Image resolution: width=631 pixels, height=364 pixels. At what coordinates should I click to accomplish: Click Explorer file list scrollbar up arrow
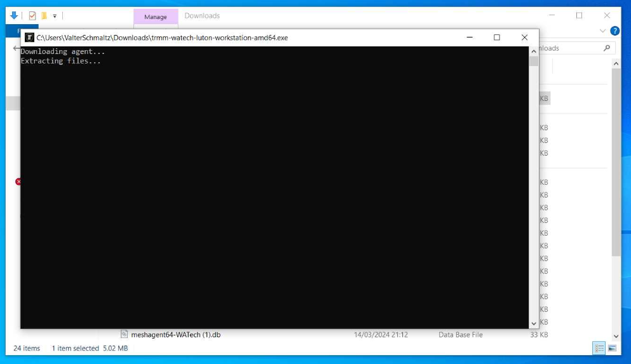(616, 64)
